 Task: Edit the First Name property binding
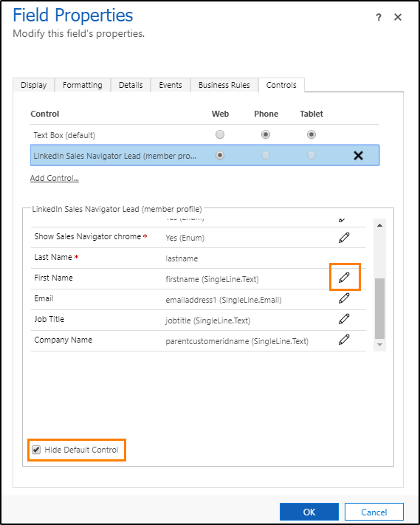[344, 278]
